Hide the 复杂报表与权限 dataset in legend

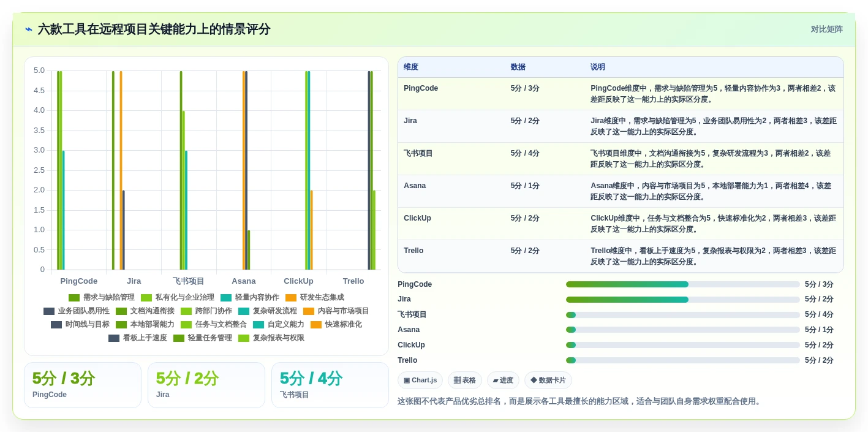[x=271, y=338]
